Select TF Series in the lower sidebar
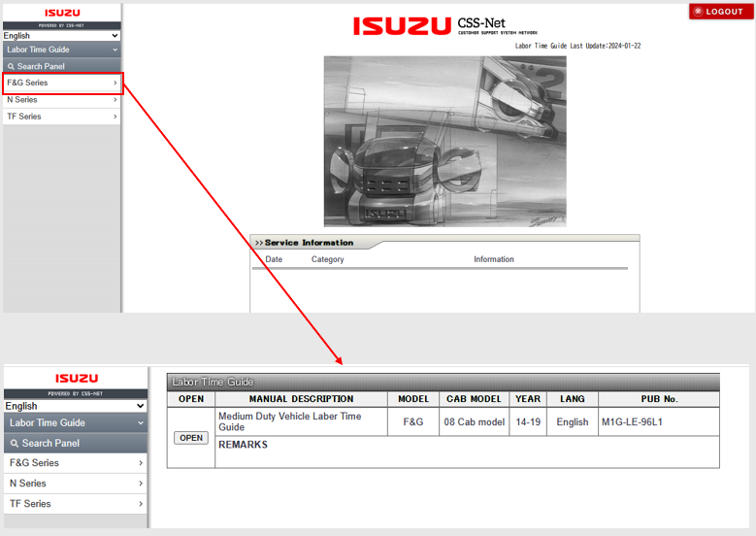The image size is (756, 536). coord(31,504)
